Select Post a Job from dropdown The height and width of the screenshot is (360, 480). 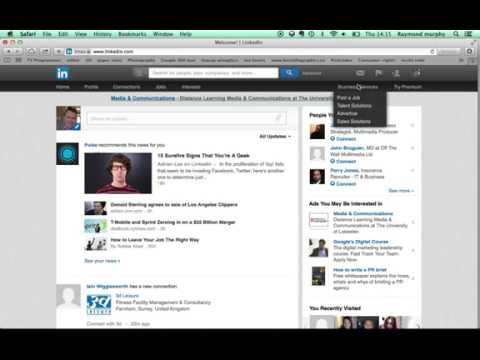pos(348,98)
